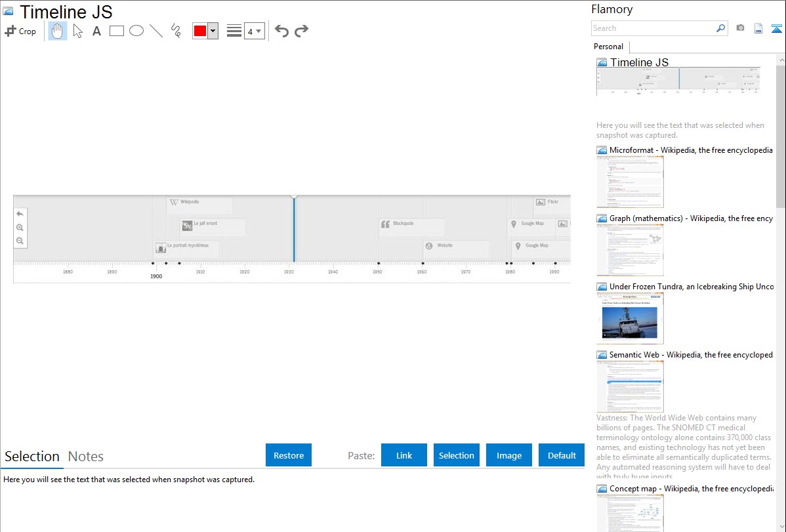Click the upper Google Map timeline event

[x=533, y=226]
